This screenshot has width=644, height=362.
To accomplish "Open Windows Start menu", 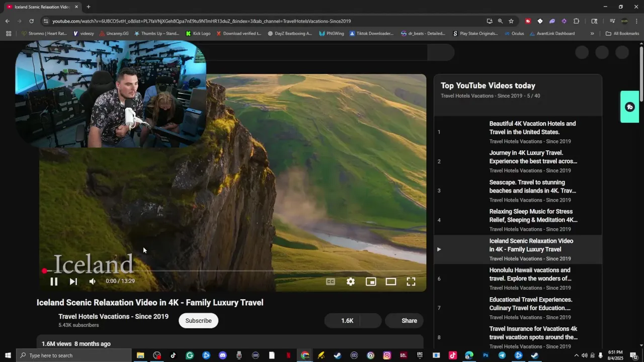I will click(x=8, y=355).
